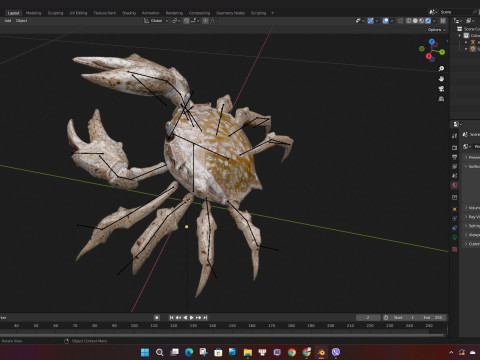Toggle snapping magnet in header
The width and height of the screenshot is (480, 360).
pos(186,21)
